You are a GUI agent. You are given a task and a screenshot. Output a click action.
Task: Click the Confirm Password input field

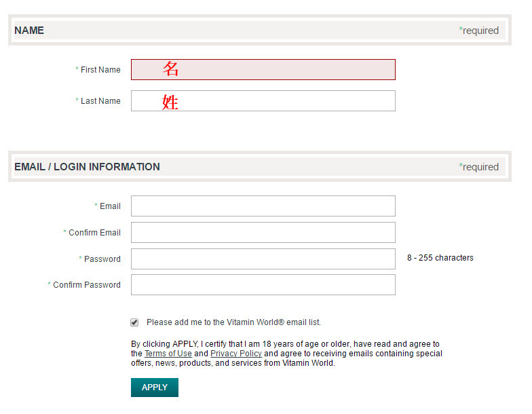tap(263, 285)
